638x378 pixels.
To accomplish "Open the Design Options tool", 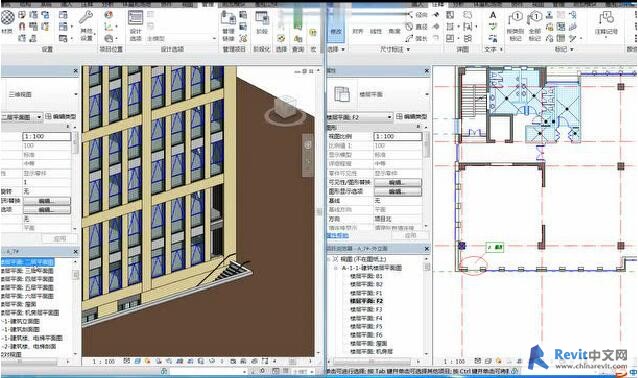I will point(135,26).
